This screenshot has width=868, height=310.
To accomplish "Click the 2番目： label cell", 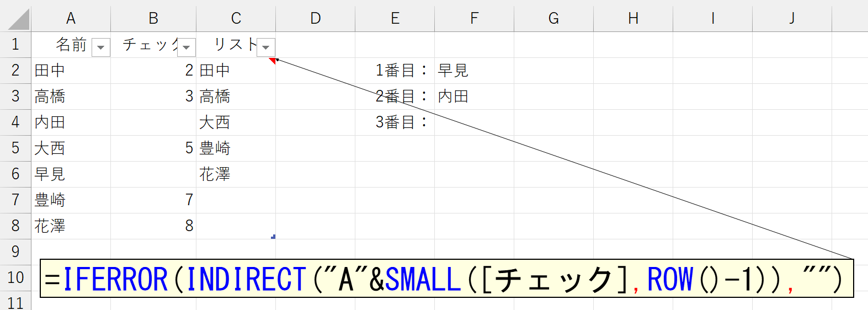I will 395,97.
